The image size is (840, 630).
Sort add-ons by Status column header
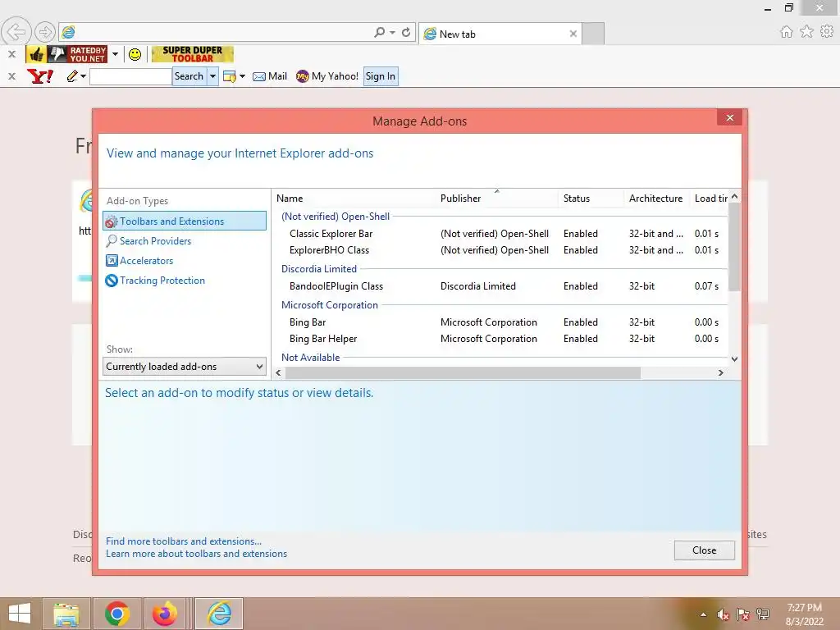[x=577, y=199]
